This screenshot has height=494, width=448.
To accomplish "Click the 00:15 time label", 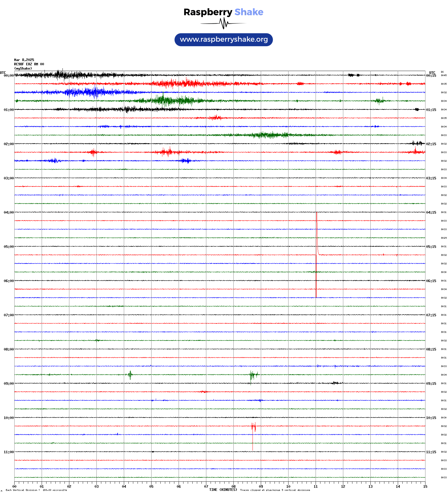I will (x=431, y=76).
